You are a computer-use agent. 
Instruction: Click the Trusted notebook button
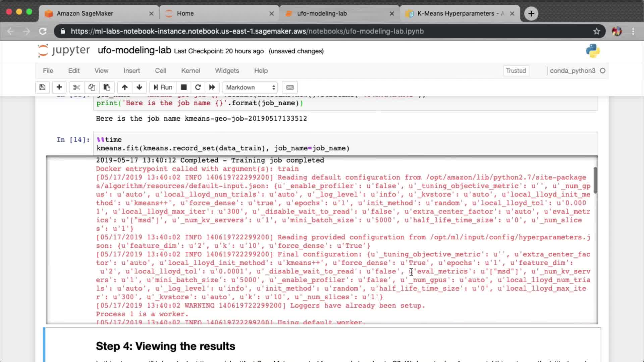click(x=516, y=71)
